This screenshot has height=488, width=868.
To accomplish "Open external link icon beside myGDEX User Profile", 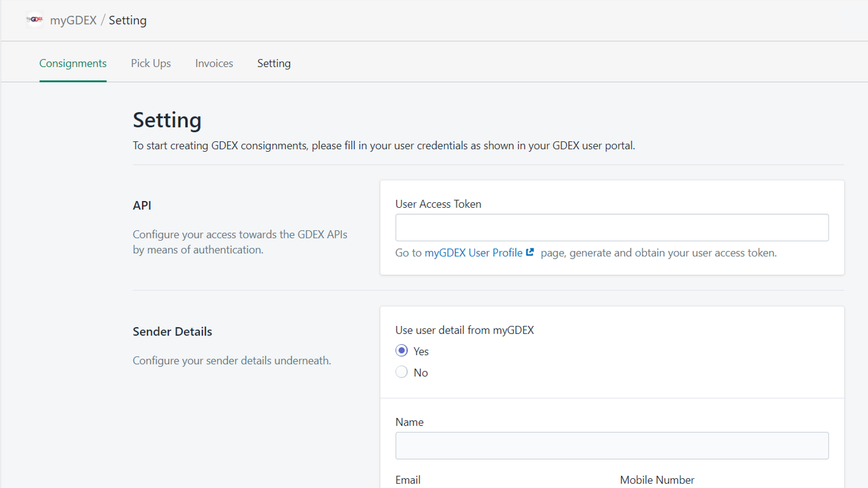I will pyautogui.click(x=530, y=252).
